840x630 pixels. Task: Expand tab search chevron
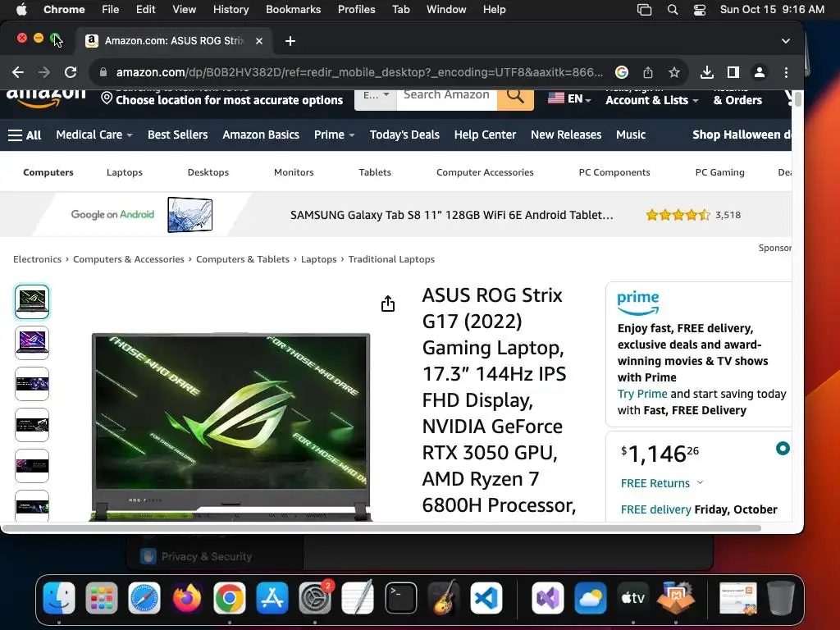(x=785, y=41)
